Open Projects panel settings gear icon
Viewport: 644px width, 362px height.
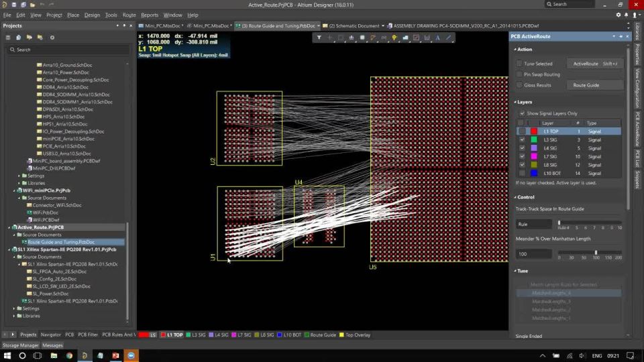coord(52,38)
